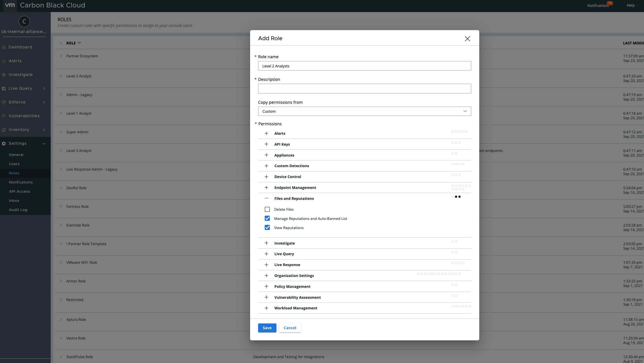
Task: Collapse the Settings sidebar section chevron
Action: 44,144
